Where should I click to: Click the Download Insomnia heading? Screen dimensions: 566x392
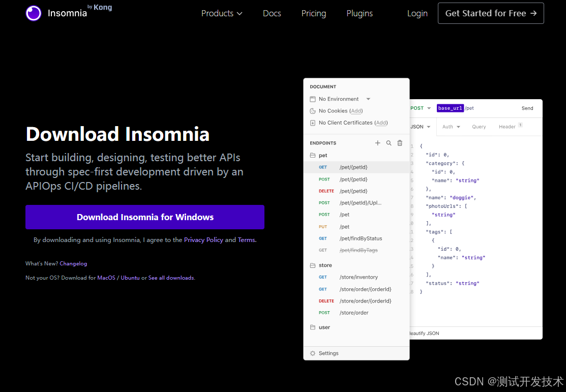(x=117, y=134)
